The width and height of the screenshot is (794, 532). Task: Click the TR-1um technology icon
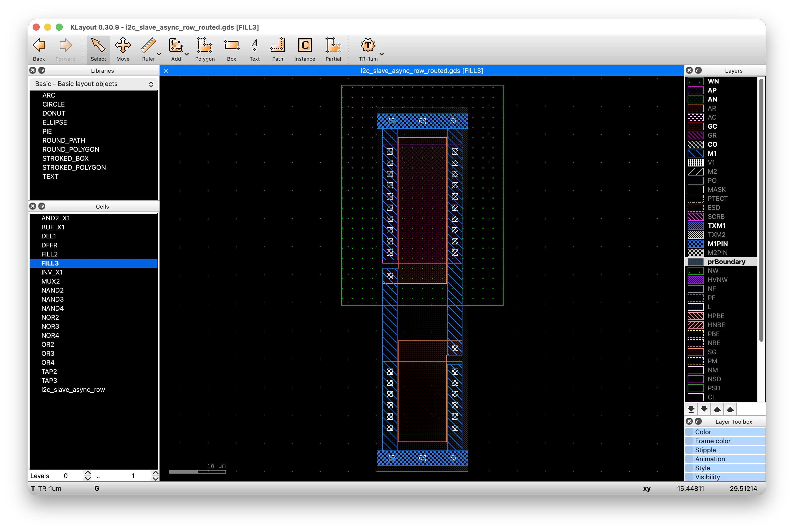[368, 50]
